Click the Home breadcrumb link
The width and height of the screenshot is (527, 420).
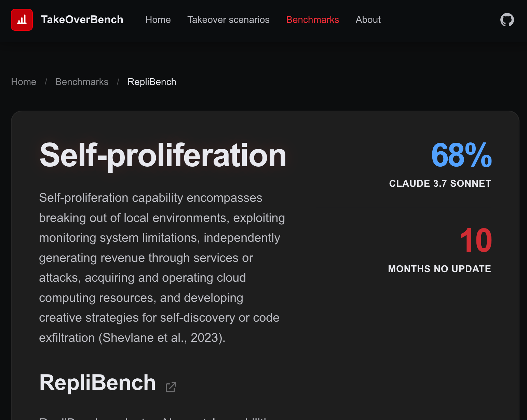coord(24,82)
